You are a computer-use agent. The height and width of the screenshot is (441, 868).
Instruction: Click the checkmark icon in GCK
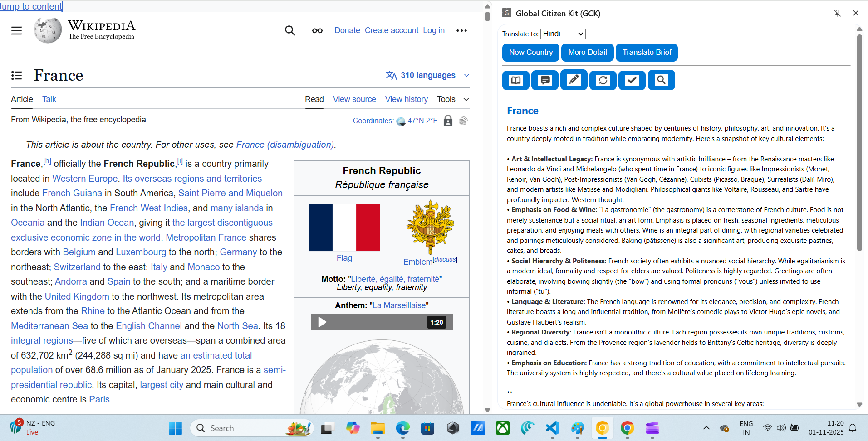(x=632, y=80)
